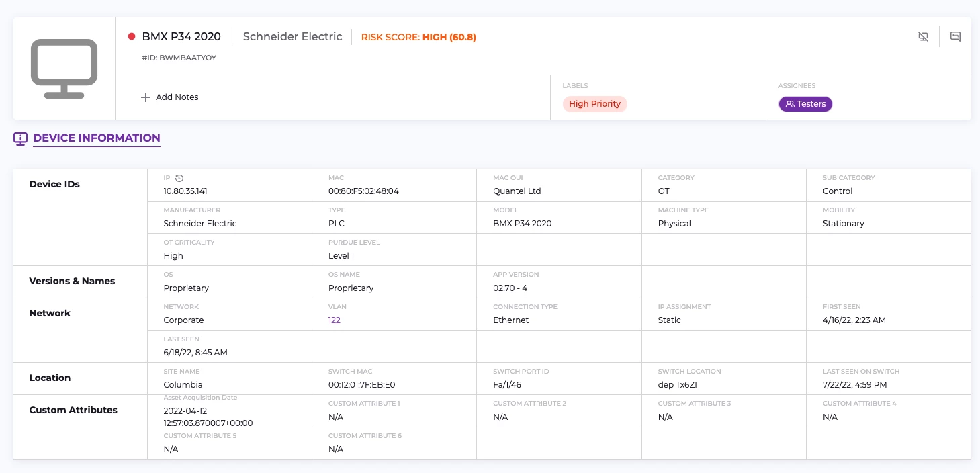Click the Asset Acquisition Date value
The height and width of the screenshot is (473, 980).
pyautogui.click(x=208, y=417)
